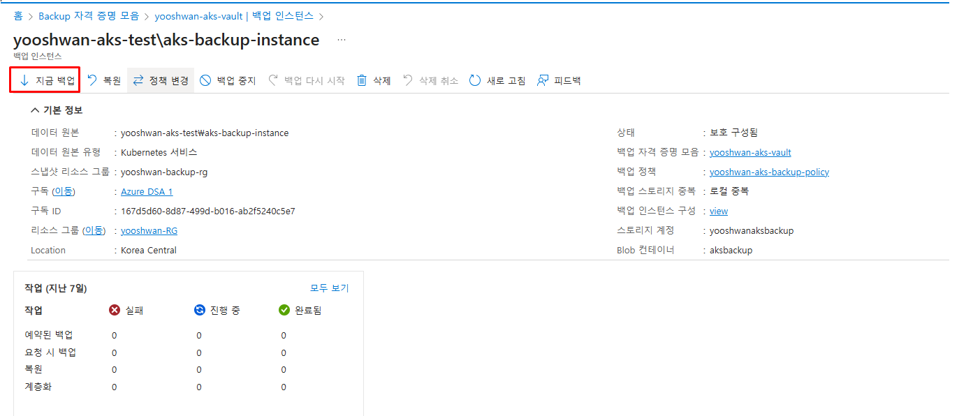Click the 피드백 person icon
980x416 pixels.
[543, 80]
